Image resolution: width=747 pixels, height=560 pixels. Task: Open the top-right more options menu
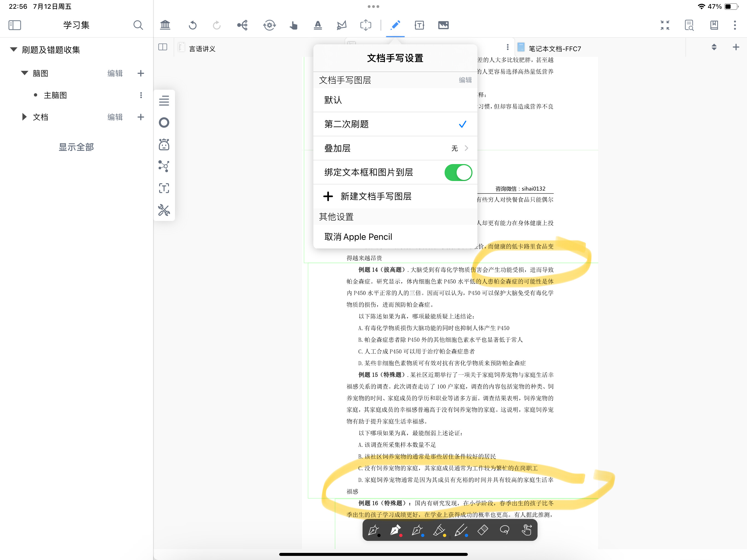click(735, 25)
